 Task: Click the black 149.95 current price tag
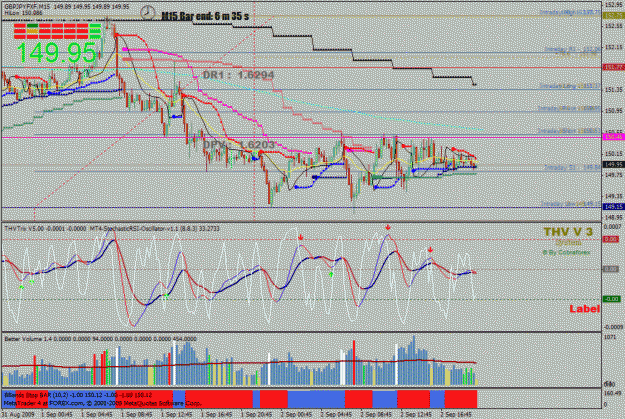[613, 164]
